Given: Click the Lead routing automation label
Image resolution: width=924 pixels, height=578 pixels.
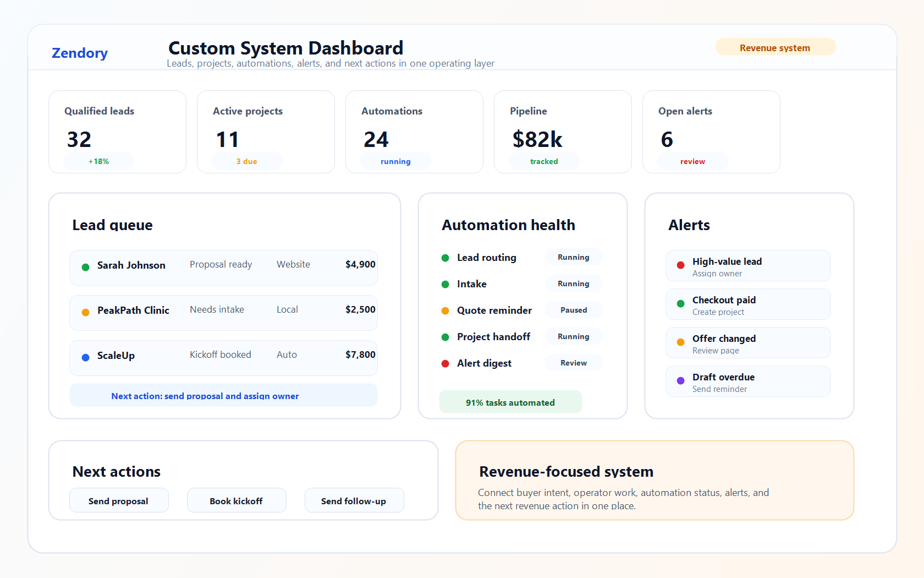Looking at the screenshot, I should [x=487, y=258].
